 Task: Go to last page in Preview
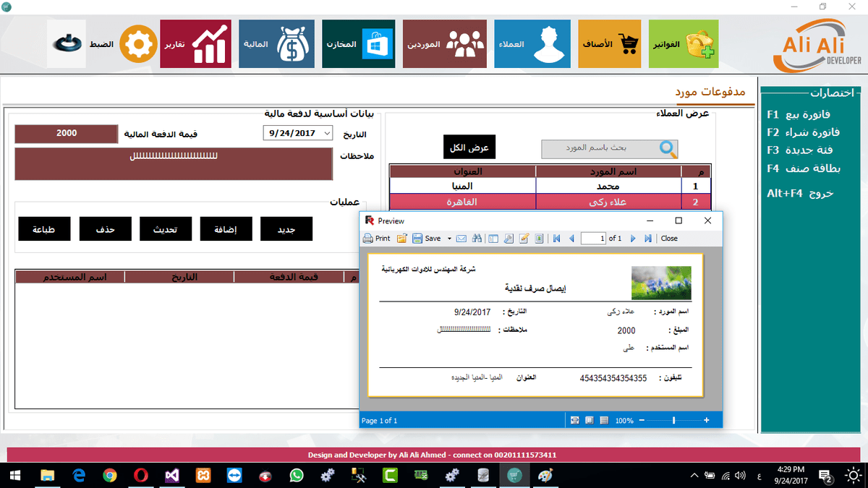pyautogui.click(x=648, y=239)
